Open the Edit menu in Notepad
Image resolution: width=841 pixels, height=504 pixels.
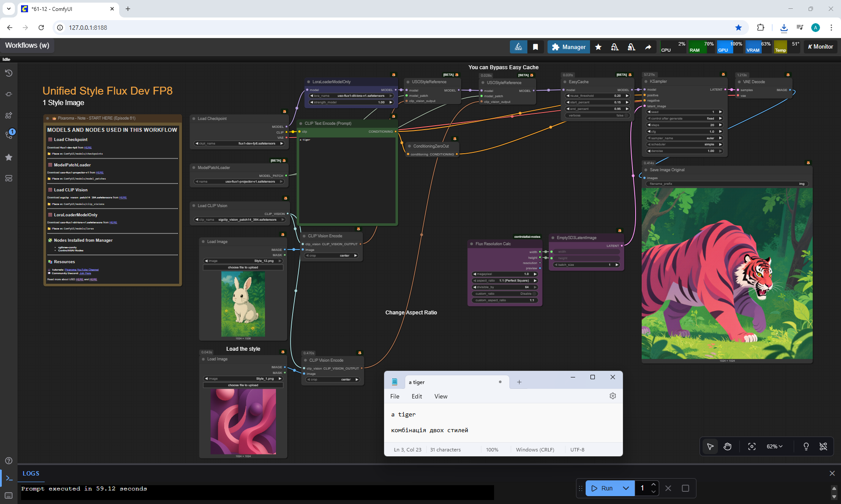(x=417, y=396)
